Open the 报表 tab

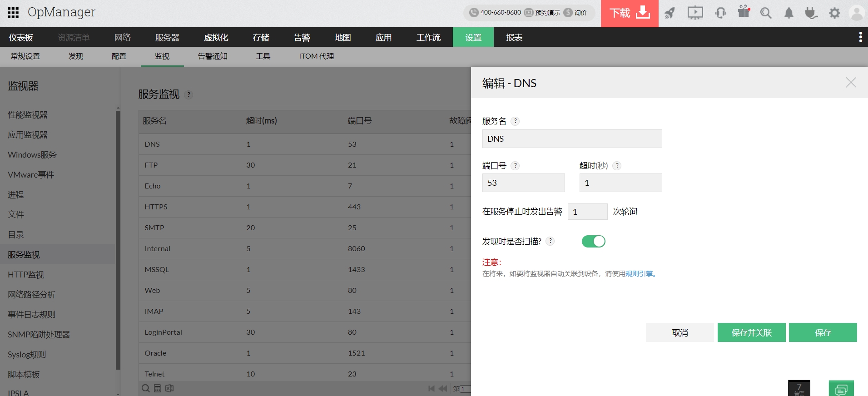pos(514,37)
